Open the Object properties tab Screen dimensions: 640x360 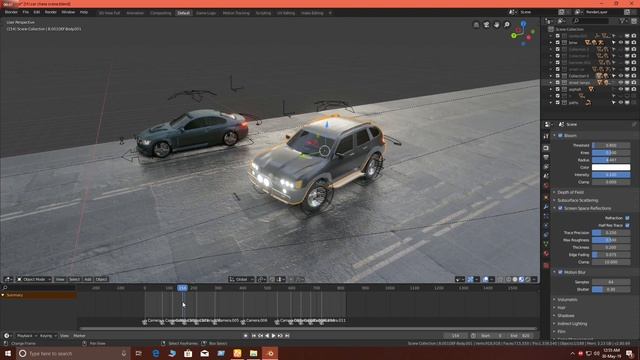pos(546,198)
